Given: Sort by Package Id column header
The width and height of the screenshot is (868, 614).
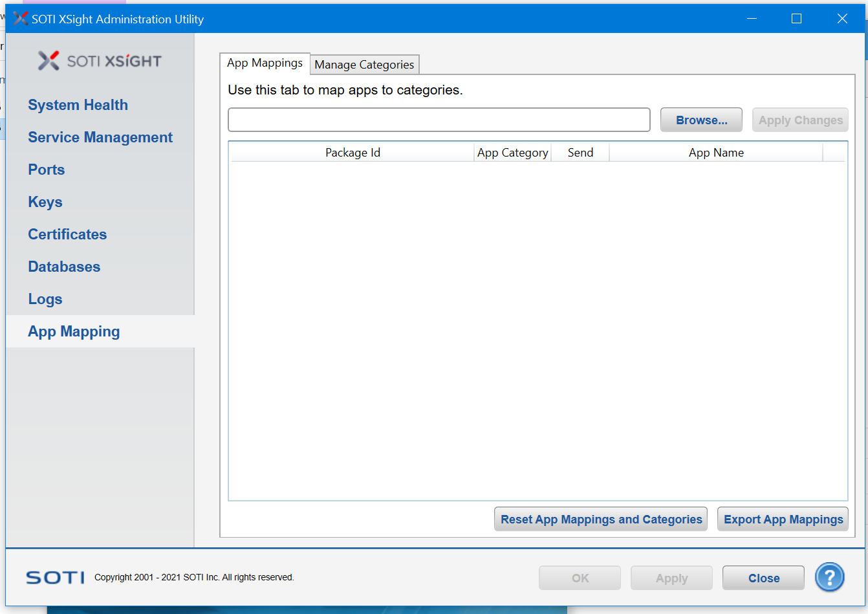Looking at the screenshot, I should click(x=353, y=153).
